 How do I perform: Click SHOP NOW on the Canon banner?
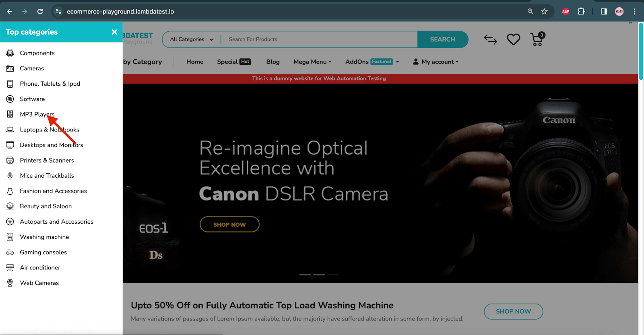(229, 224)
